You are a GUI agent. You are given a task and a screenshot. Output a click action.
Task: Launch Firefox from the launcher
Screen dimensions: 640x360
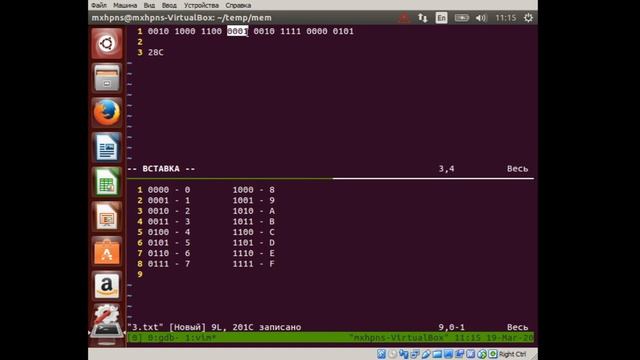click(107, 113)
